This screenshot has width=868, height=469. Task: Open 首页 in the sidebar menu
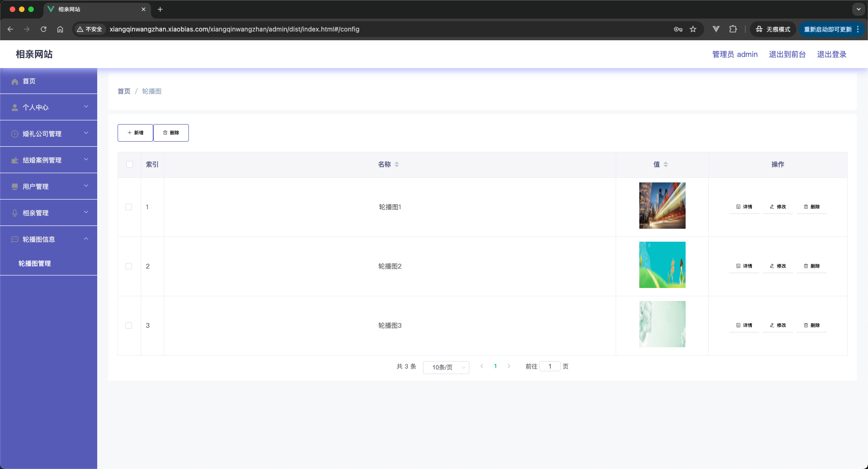49,81
